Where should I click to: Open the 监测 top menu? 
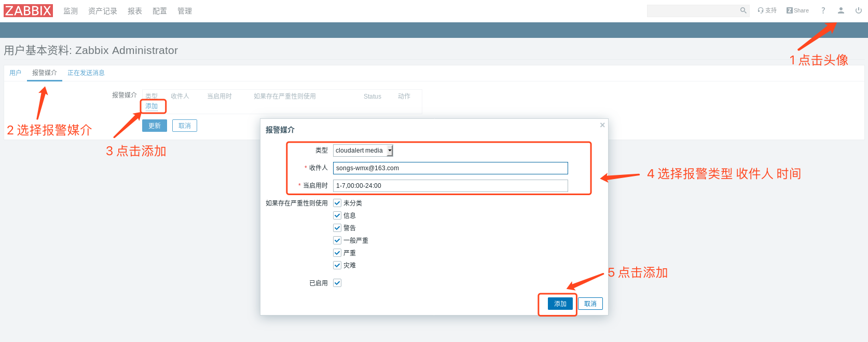[71, 11]
